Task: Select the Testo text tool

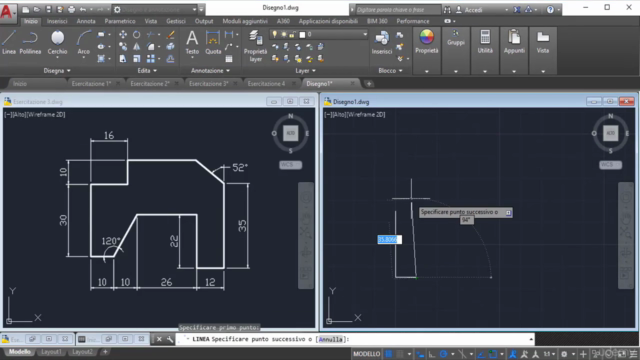Action: pos(192,42)
